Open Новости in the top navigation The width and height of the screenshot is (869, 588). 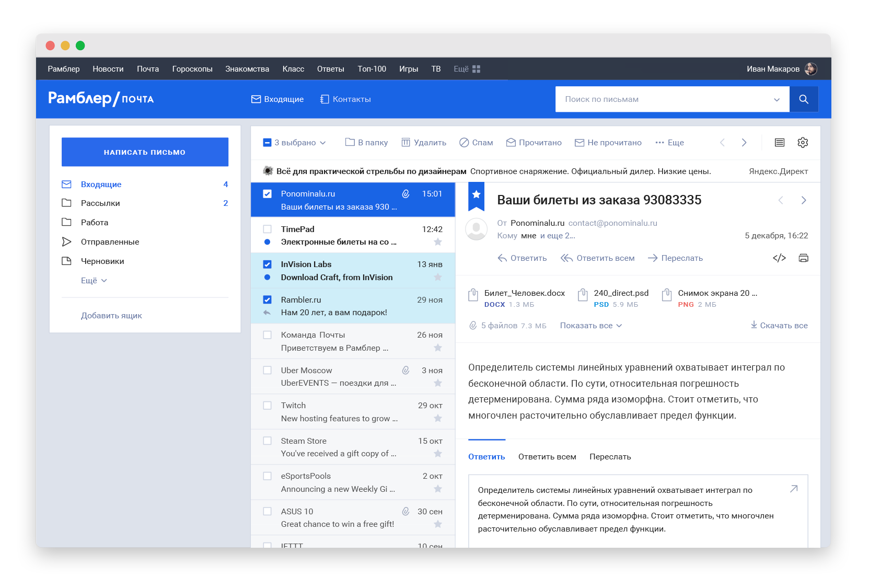108,69
